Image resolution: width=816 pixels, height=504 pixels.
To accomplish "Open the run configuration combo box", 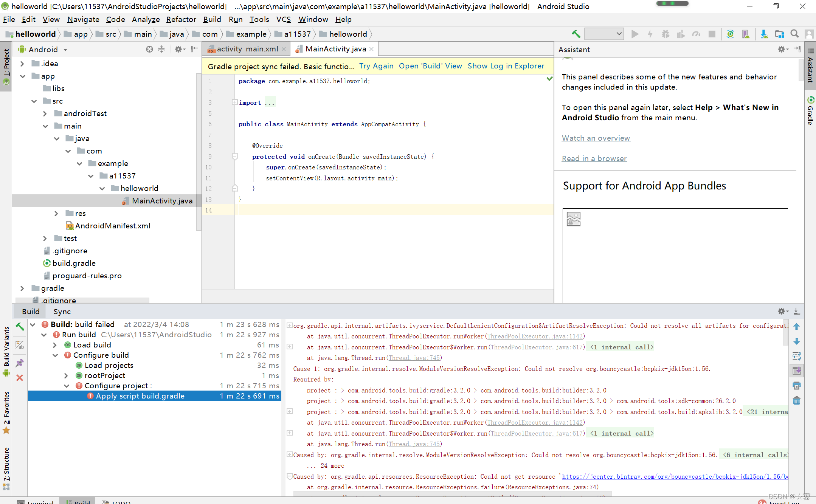I will pyautogui.click(x=604, y=34).
